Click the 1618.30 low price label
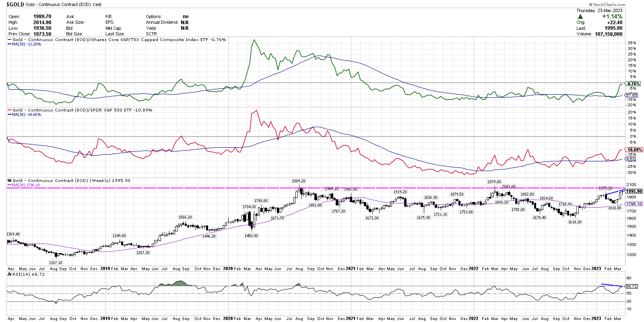This screenshot has height=322, width=644. click(x=574, y=222)
